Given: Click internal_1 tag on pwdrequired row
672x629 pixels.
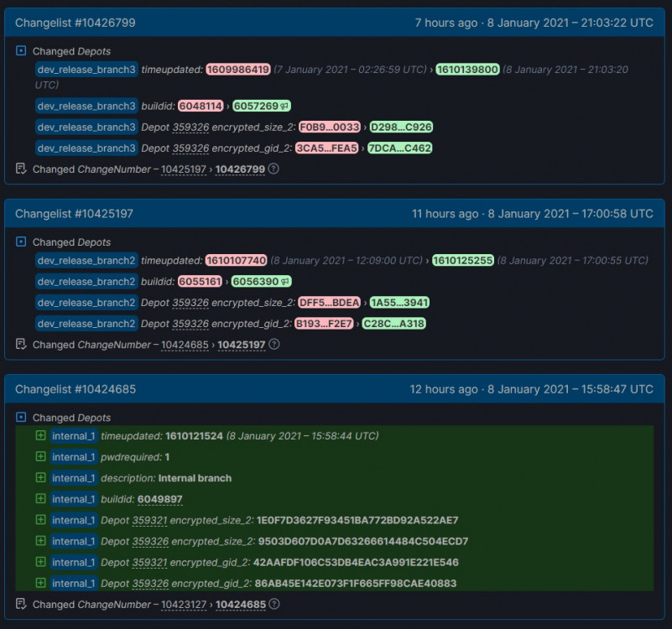Looking at the screenshot, I should point(74,457).
